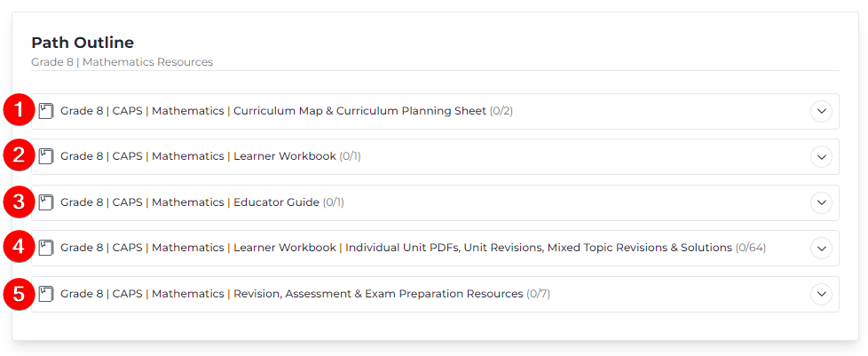This screenshot has height=356, width=868.
Task: Open Grade 8 Mathematics Educator Guide title
Action: (190, 202)
